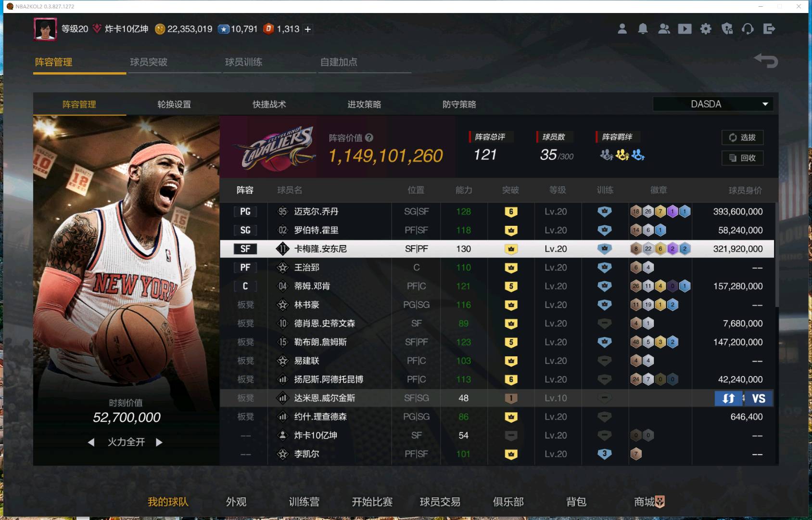Click the back arrow icon

(766, 61)
